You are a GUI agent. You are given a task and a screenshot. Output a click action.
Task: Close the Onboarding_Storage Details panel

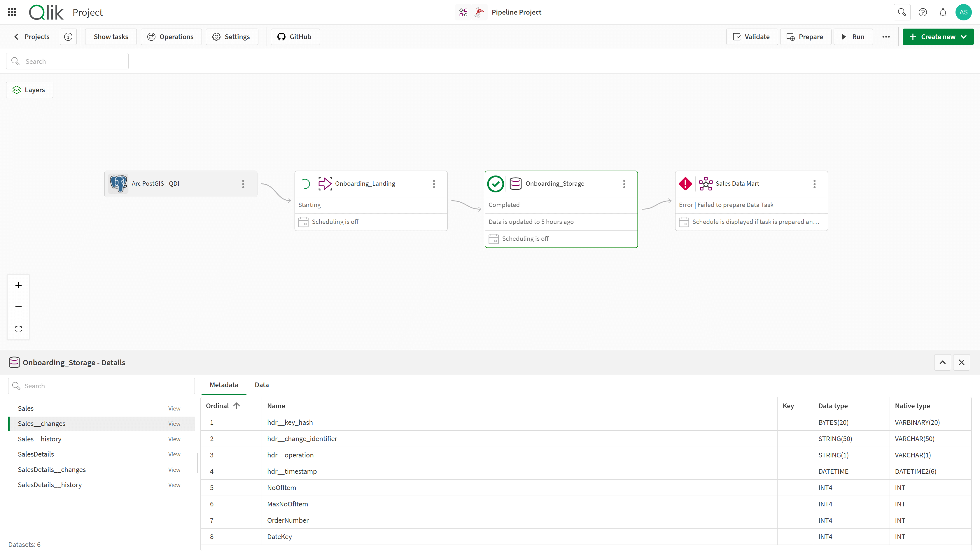961,362
